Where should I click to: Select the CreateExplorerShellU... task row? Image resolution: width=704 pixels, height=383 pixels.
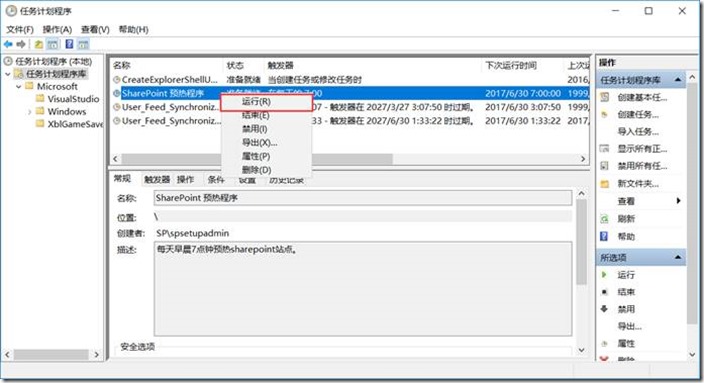pos(350,79)
